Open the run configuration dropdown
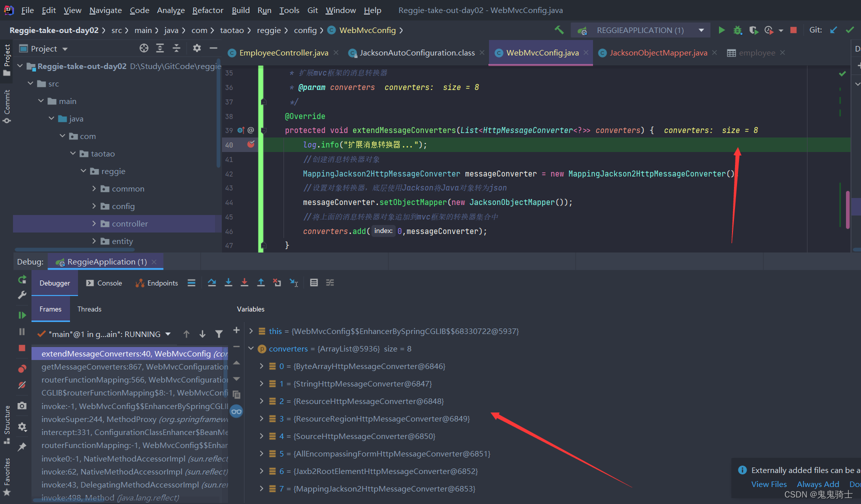This screenshot has height=504, width=861. point(701,30)
